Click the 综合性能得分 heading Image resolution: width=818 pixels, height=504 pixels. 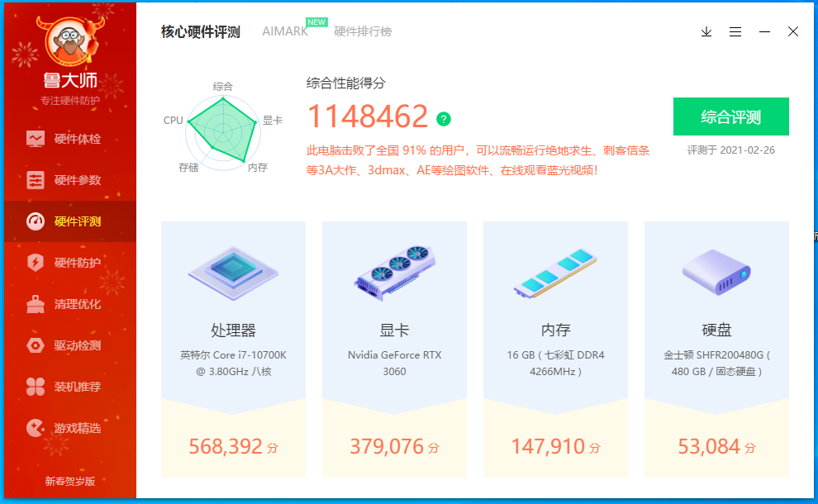pos(346,83)
